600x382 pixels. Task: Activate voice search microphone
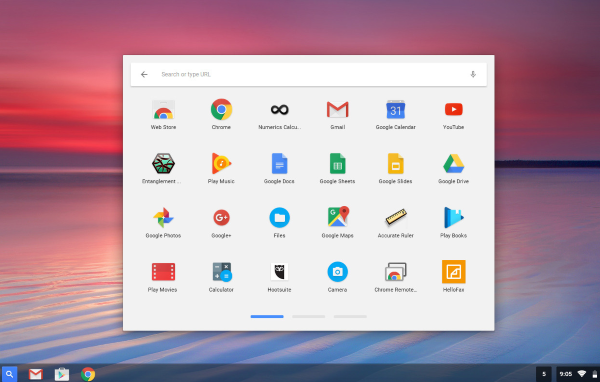(473, 74)
